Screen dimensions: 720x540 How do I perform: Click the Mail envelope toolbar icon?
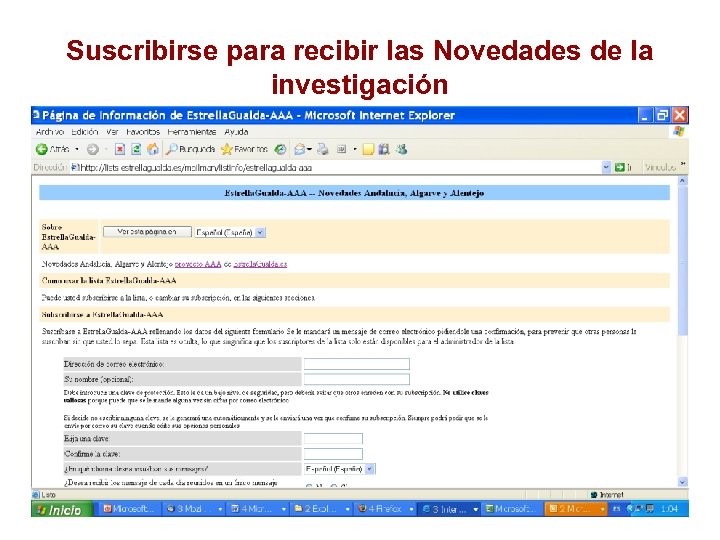point(300,149)
